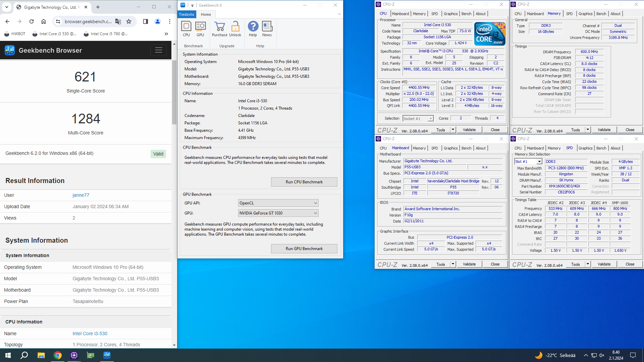
Task: Open the News icon in Geekbench ribbon
Action: tap(267, 29)
